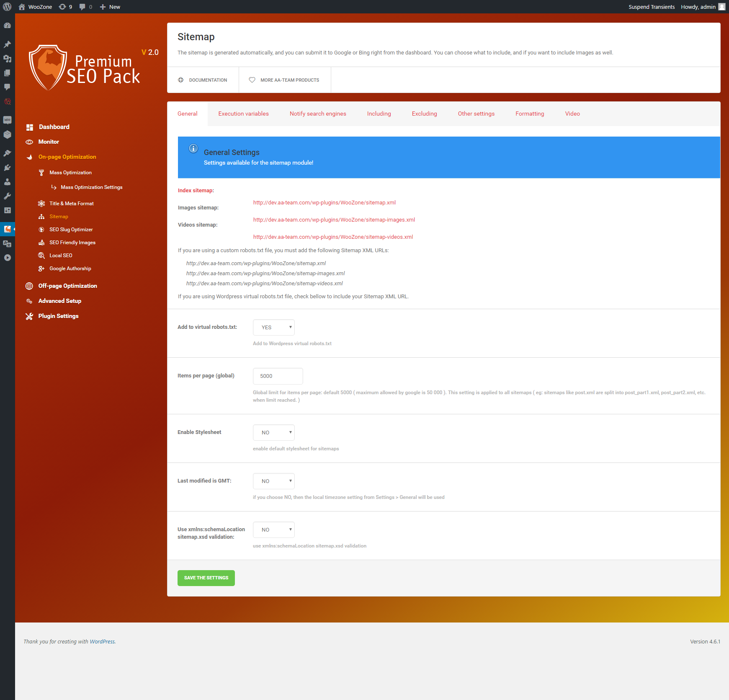Open Posts via the pushpin icon

click(7, 44)
